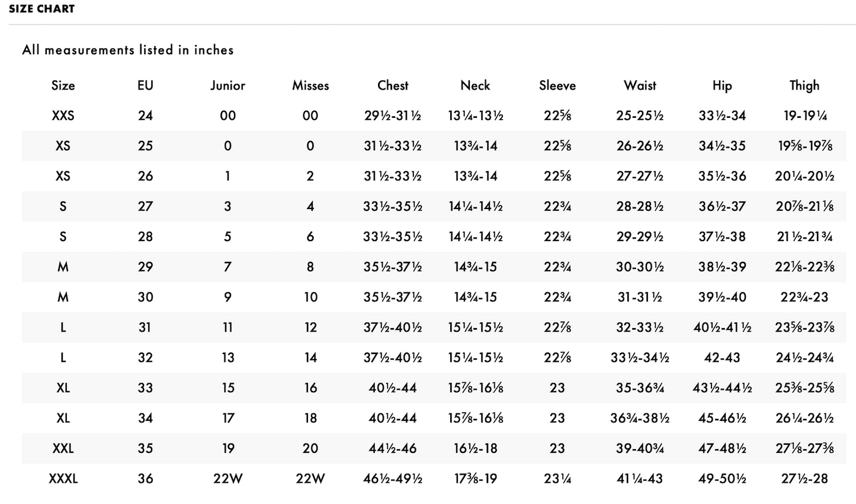Click the XXXL size row label

pos(63,479)
